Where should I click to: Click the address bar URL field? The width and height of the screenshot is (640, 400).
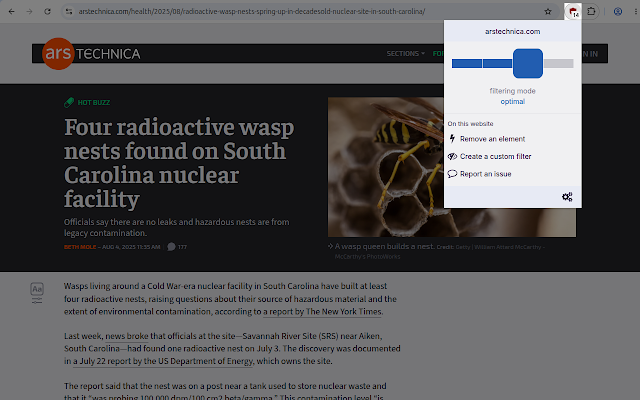point(309,11)
